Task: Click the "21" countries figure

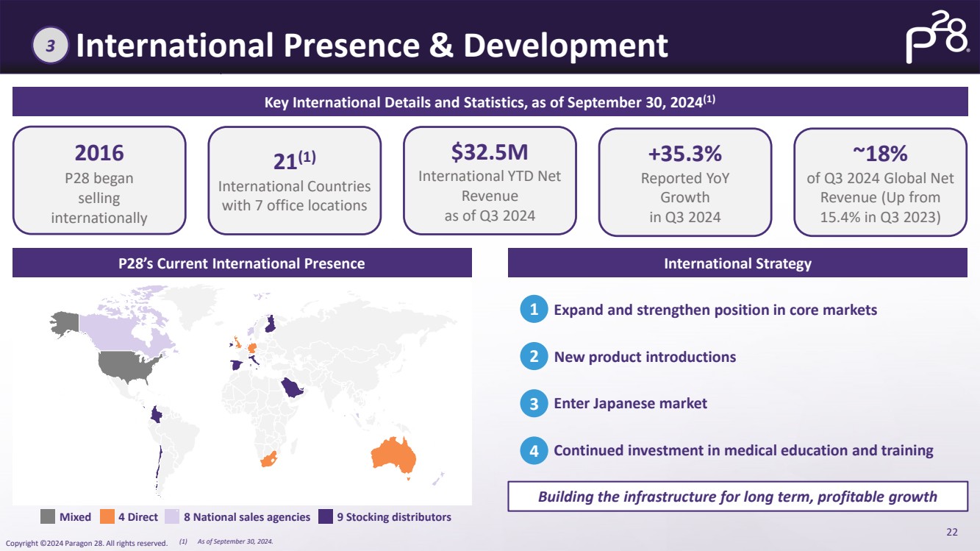Action: click(294, 160)
